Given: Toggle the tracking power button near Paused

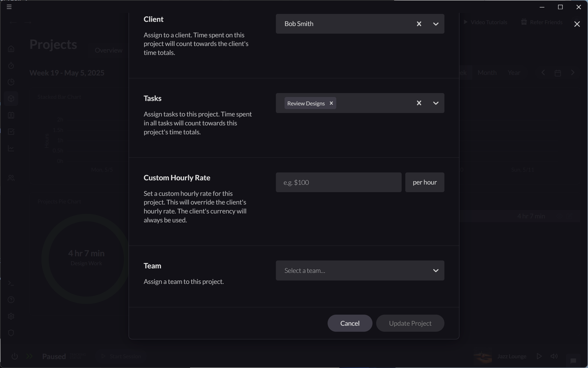Looking at the screenshot, I should pos(15,356).
